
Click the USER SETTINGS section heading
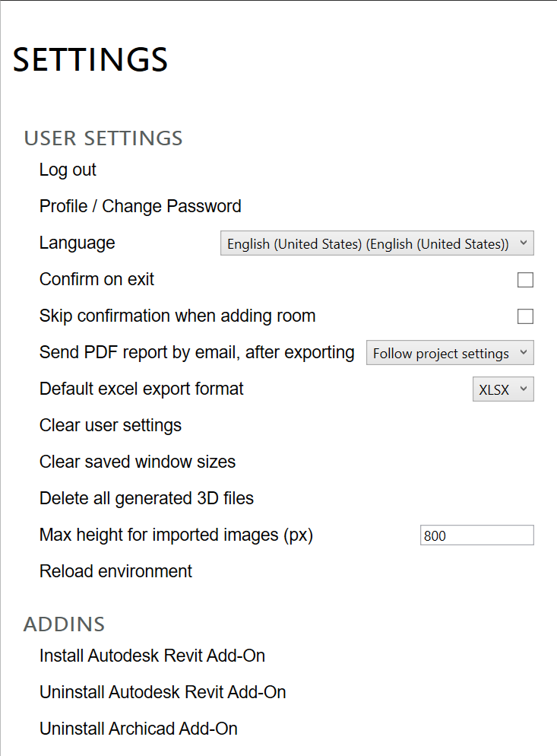point(103,138)
